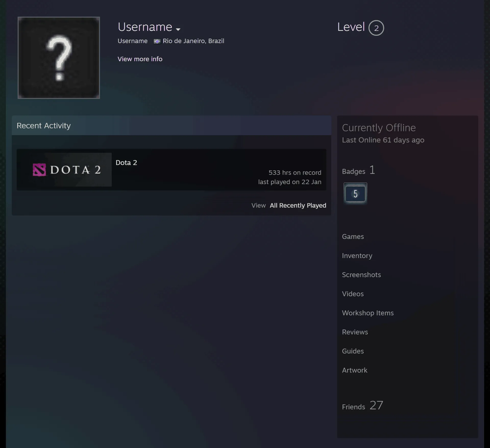Click the Recent Activity header
The image size is (490, 448).
point(171,125)
